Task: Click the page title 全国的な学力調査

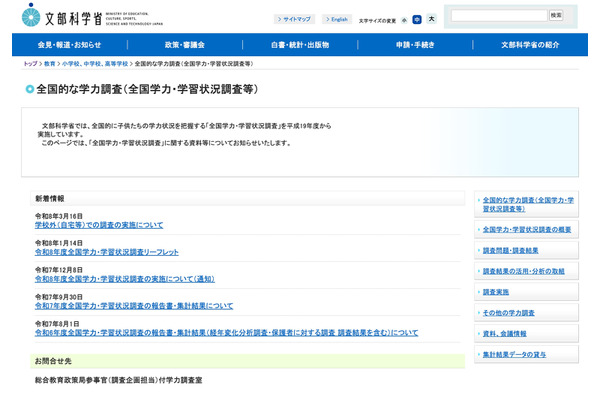Action: (147, 89)
